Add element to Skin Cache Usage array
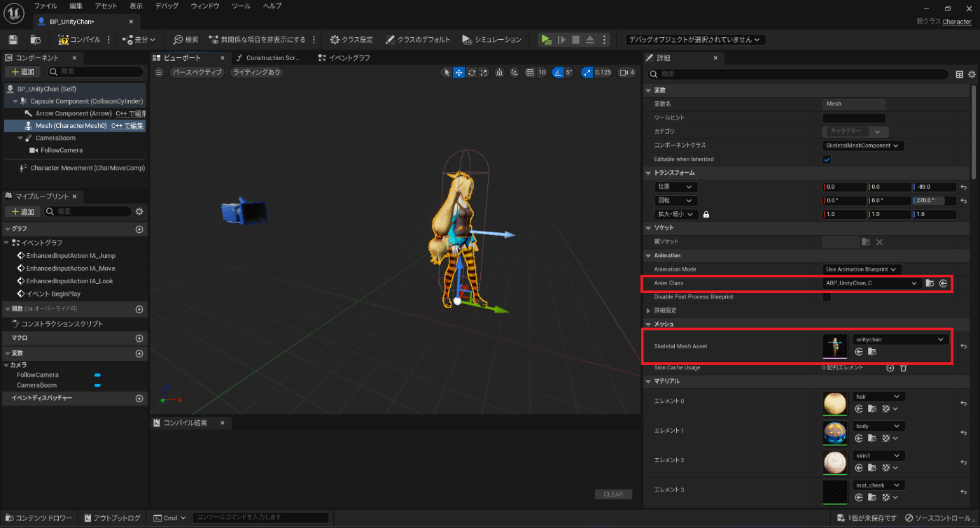Screen dimensions: 980x528 pyautogui.click(x=890, y=367)
